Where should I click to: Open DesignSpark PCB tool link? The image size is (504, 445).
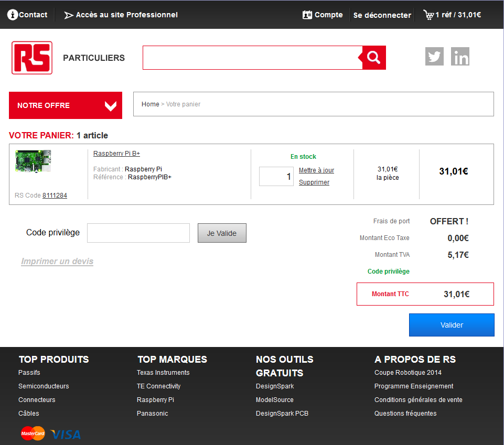282,413
